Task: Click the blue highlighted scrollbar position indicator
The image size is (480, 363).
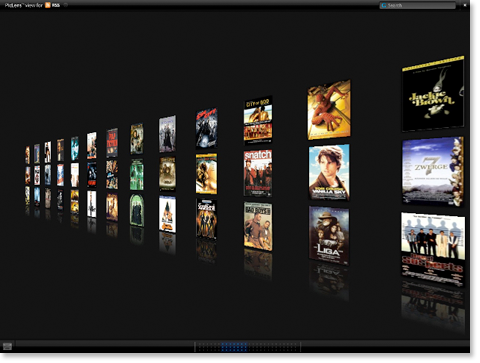Action: [x=234, y=347]
